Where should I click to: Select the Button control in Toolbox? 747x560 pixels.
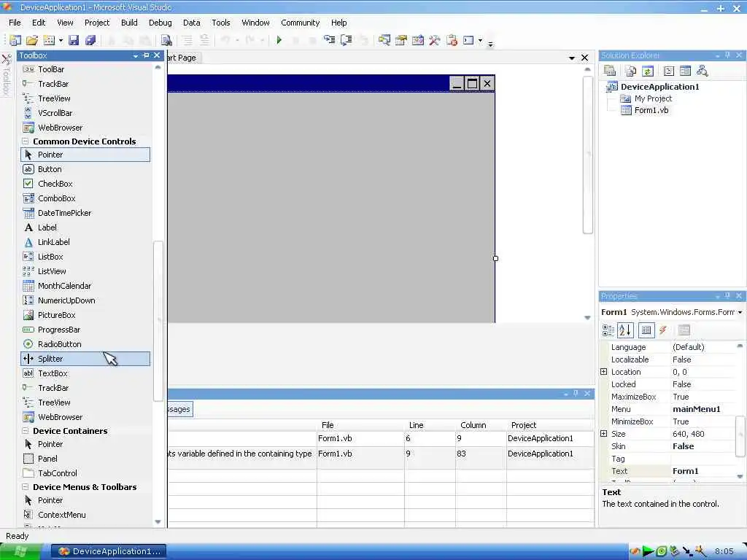pyautogui.click(x=85, y=169)
